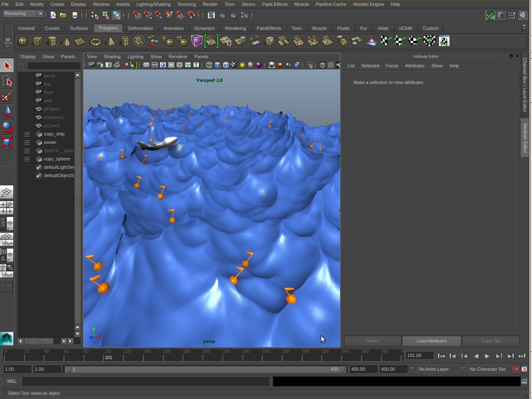This screenshot has width=532, height=399.
Task: Select the polygon cone shelf icon
Action: (66, 41)
